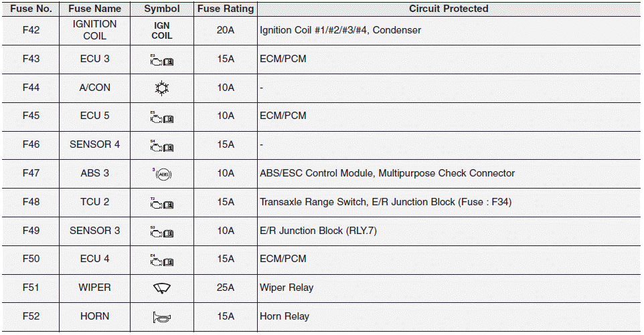Click the IGN COIL symbol for F42
Screen dimensions: 644x335
(x=161, y=30)
